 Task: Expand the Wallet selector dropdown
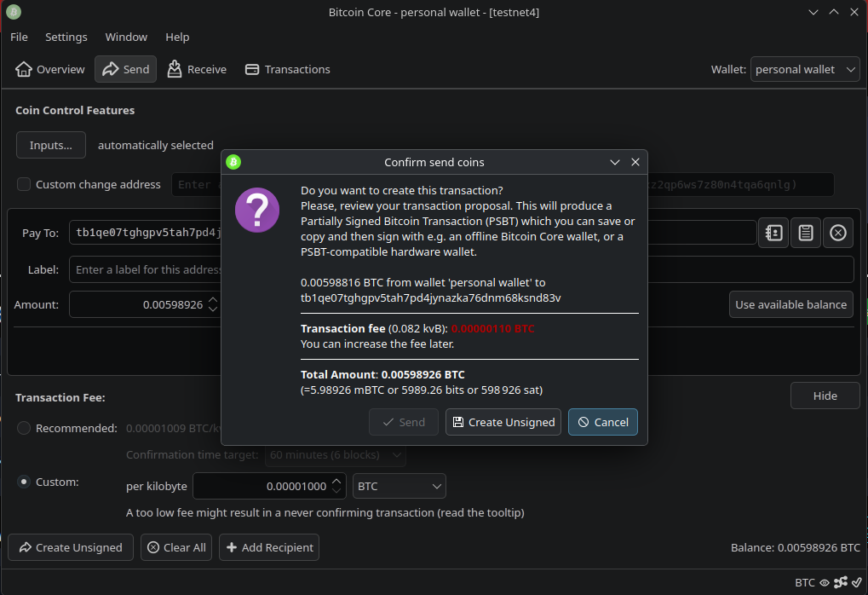[805, 69]
